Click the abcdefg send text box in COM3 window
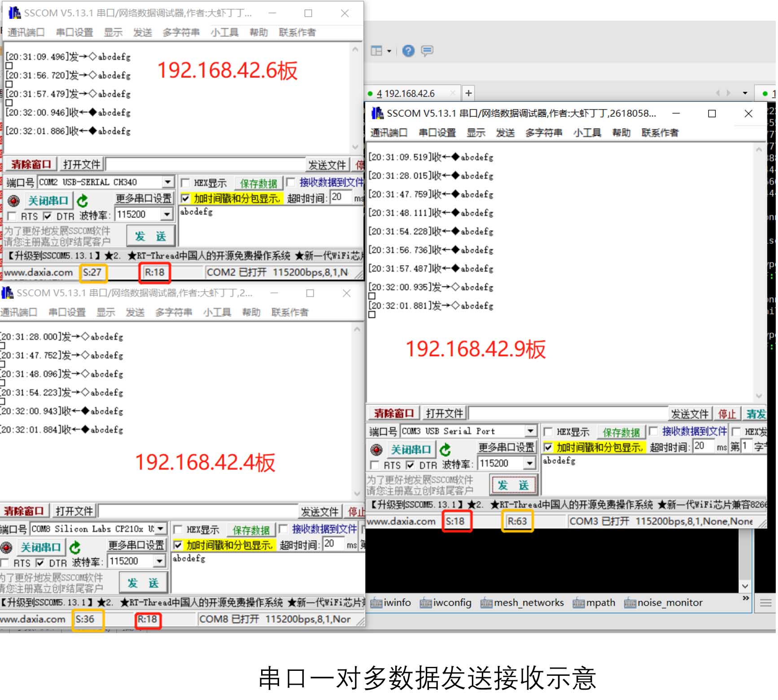 (x=651, y=471)
